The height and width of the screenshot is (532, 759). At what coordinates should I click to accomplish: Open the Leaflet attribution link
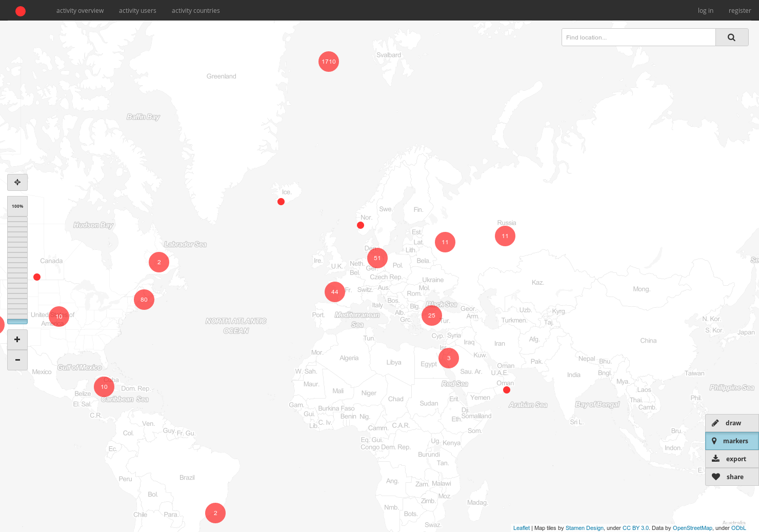(x=522, y=528)
